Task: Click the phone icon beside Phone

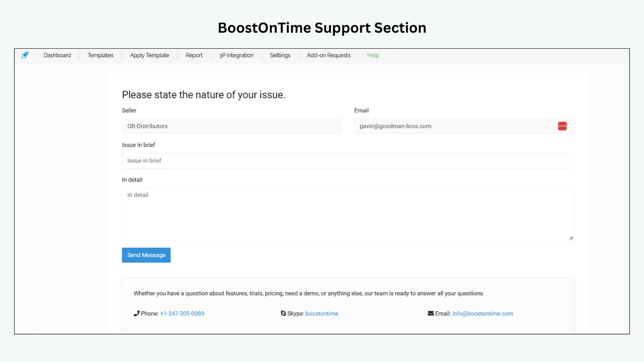Action: [x=136, y=313]
